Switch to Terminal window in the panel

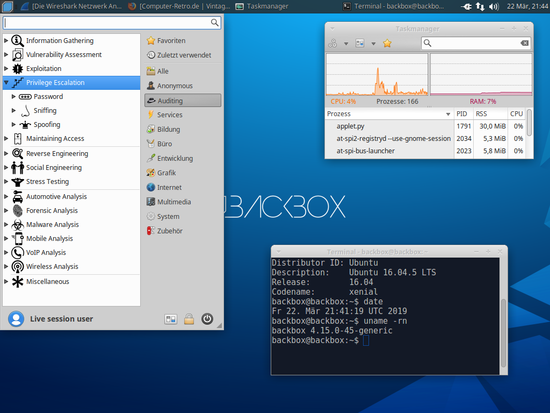[394, 6]
